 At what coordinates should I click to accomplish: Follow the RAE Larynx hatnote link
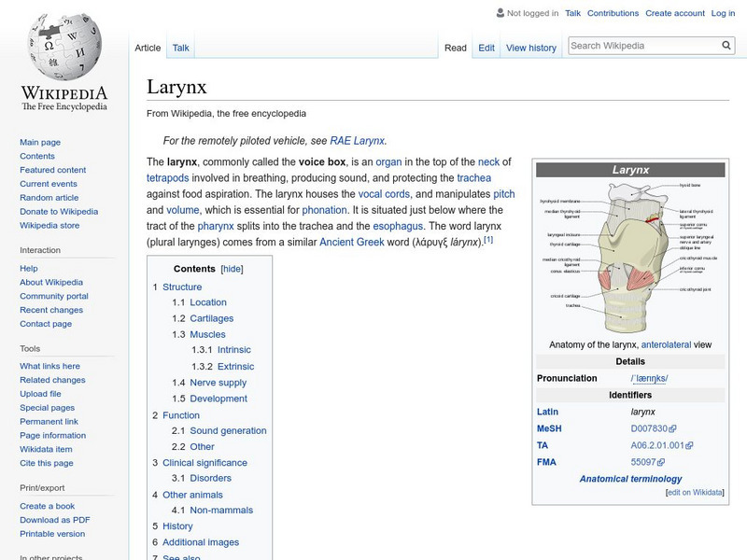pyautogui.click(x=357, y=141)
